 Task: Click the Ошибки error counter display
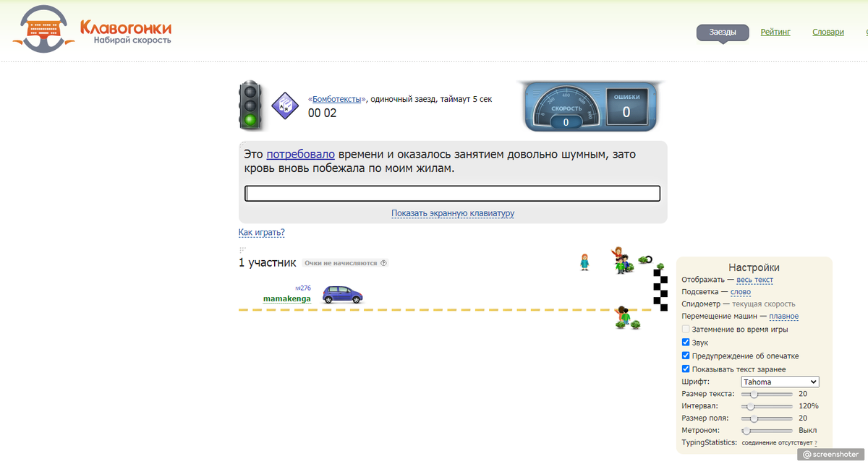tap(626, 108)
